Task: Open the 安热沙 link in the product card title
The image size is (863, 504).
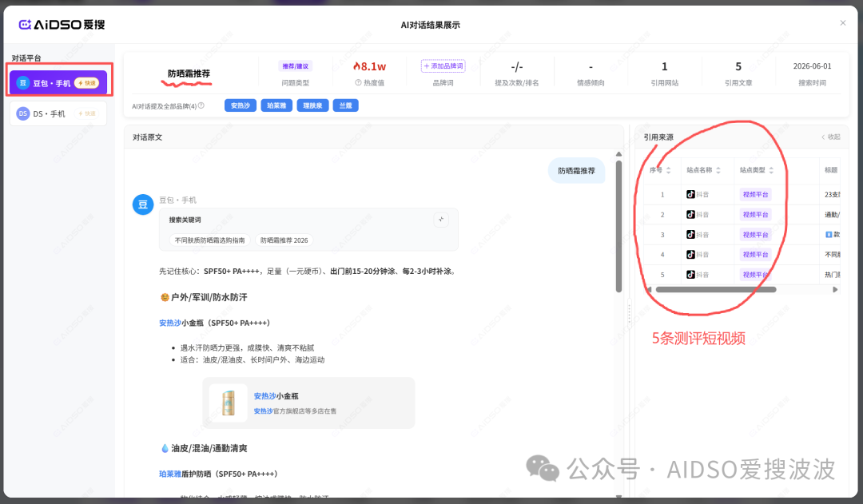Action: click(264, 396)
